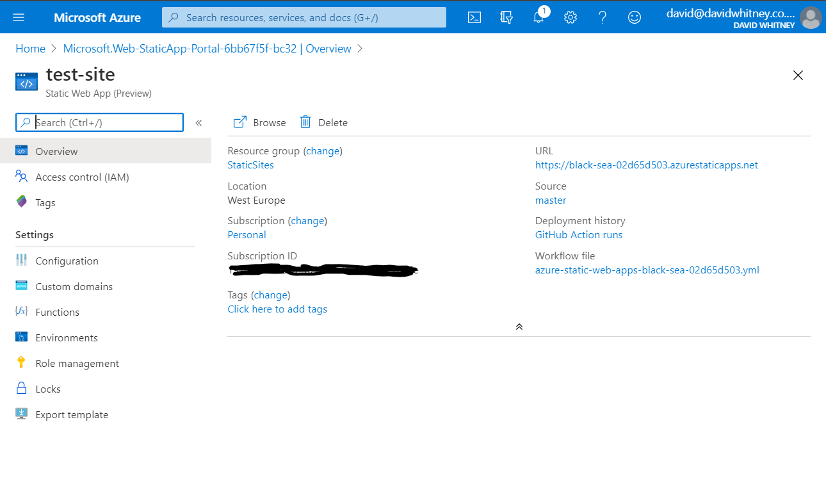Click the Browse icon in toolbar
This screenshot has height=504, width=826.
pyautogui.click(x=240, y=122)
